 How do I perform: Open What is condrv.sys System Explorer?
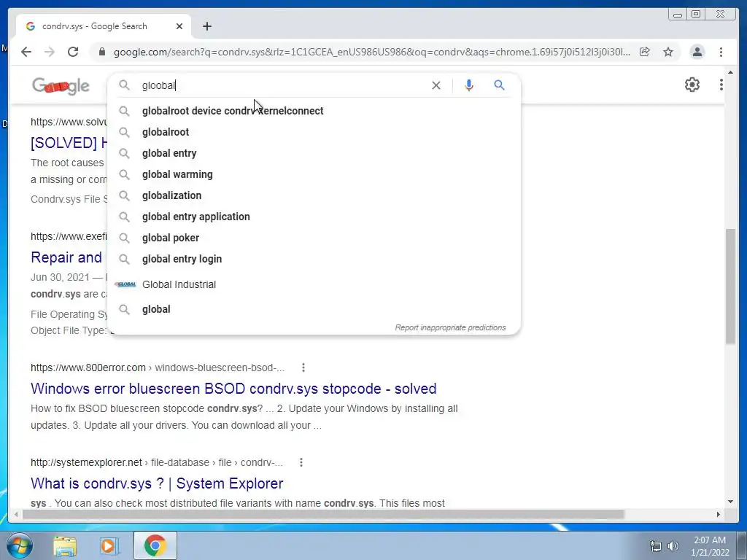click(157, 483)
